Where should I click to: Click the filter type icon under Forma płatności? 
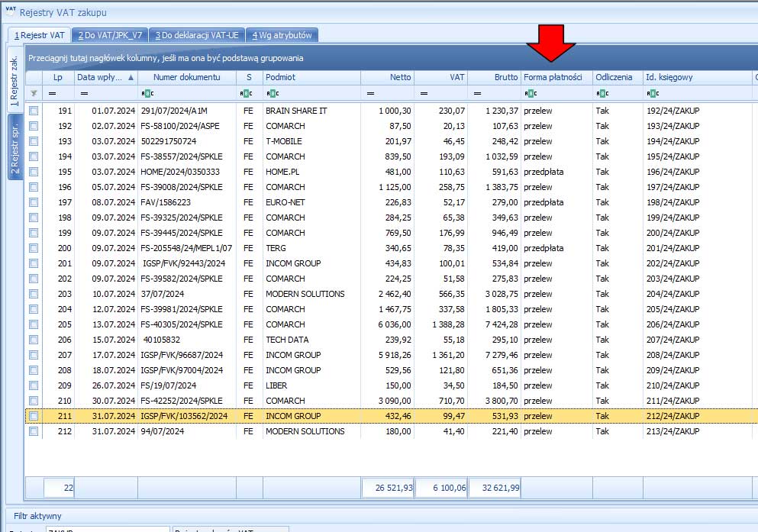pyautogui.click(x=531, y=93)
